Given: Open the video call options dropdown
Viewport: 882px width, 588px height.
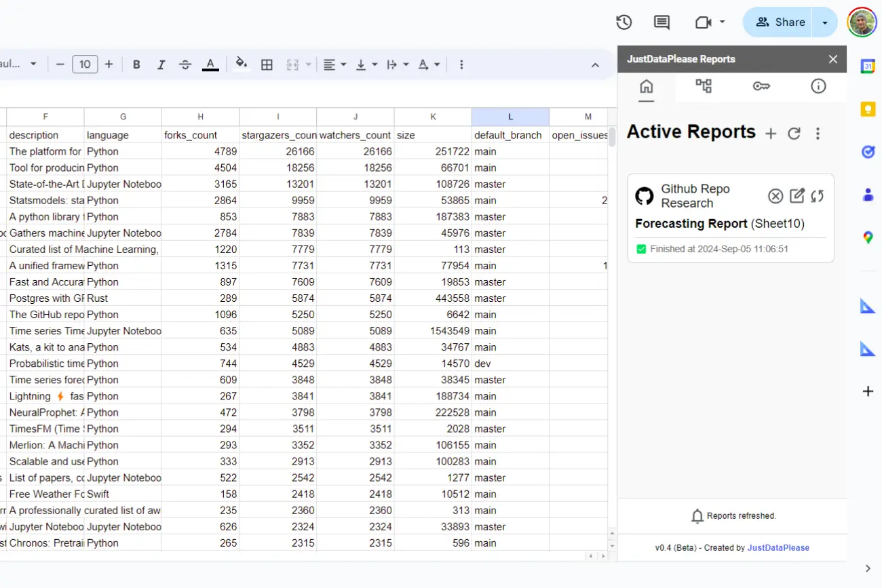Looking at the screenshot, I should point(721,22).
